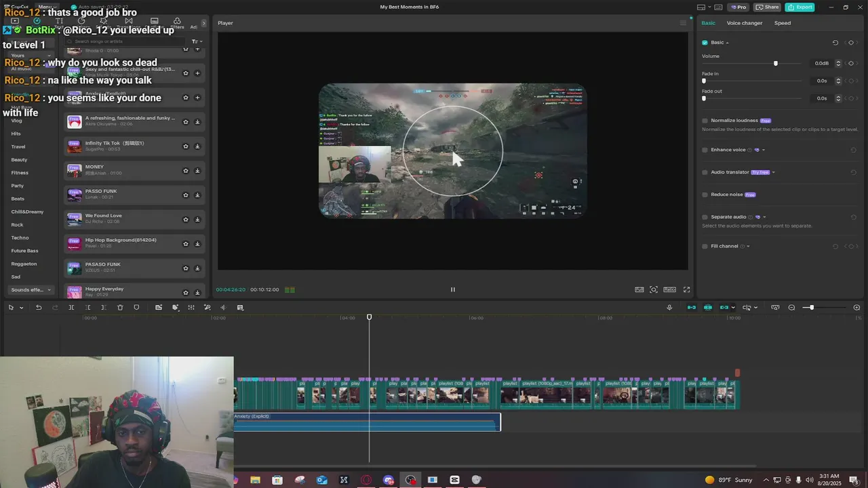Viewport: 868px width, 488px height.
Task: Click the Share button
Action: (767, 7)
